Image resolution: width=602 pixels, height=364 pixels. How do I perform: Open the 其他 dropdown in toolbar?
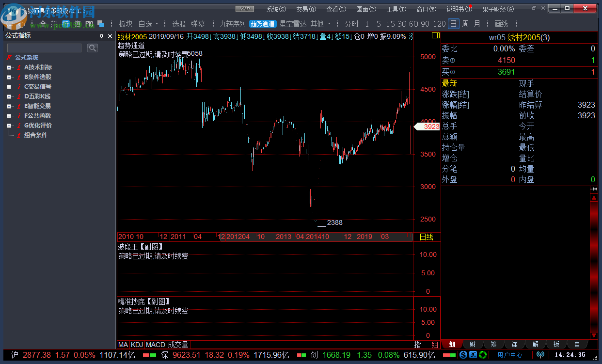point(329,24)
